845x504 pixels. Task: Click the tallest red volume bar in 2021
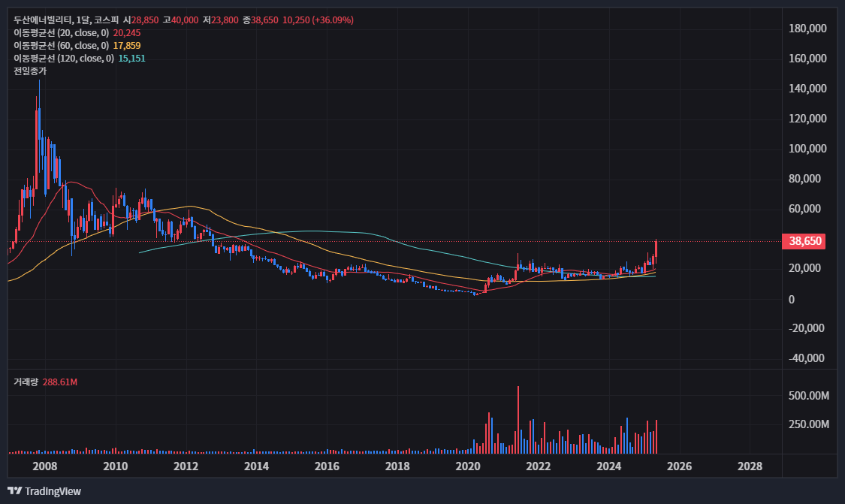(518, 420)
